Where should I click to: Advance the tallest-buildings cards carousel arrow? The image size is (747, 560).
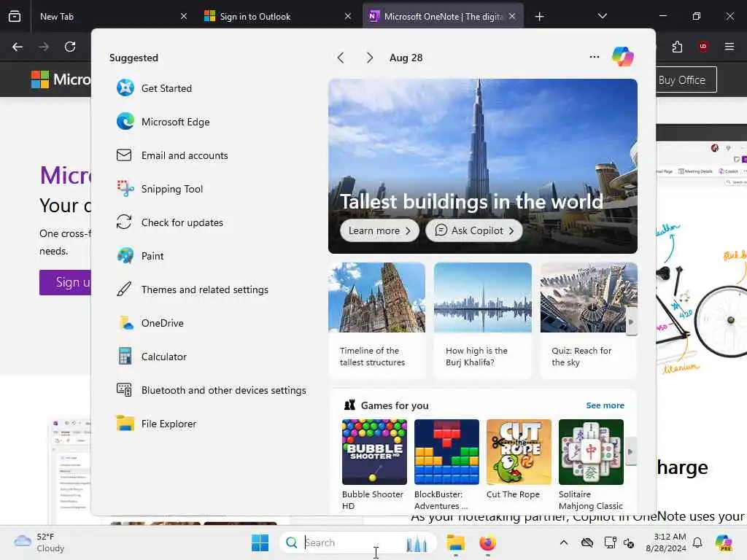coord(631,322)
